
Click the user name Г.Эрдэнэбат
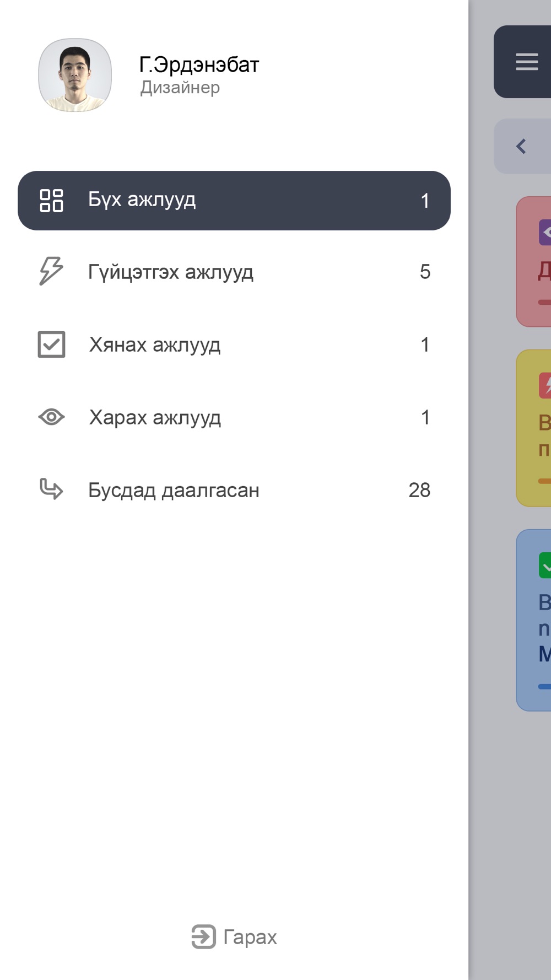point(199,65)
